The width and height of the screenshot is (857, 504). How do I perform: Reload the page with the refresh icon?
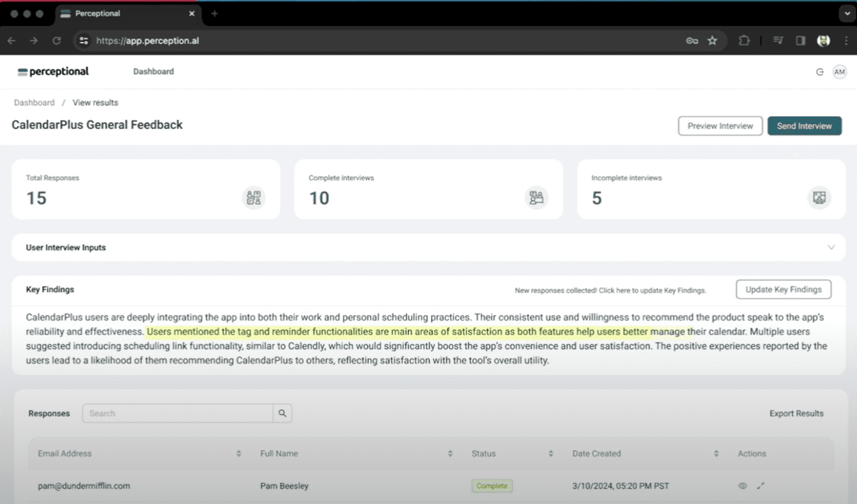(57, 41)
